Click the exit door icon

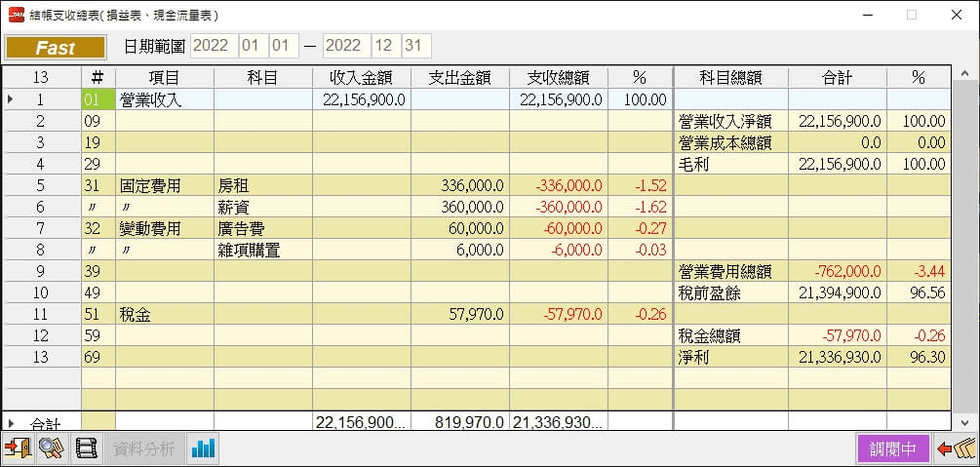tap(19, 448)
